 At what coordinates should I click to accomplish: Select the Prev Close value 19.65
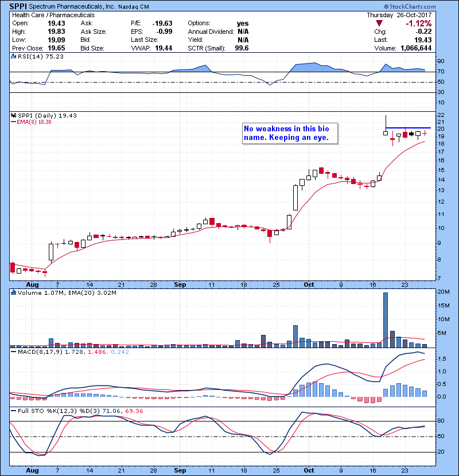[56, 48]
